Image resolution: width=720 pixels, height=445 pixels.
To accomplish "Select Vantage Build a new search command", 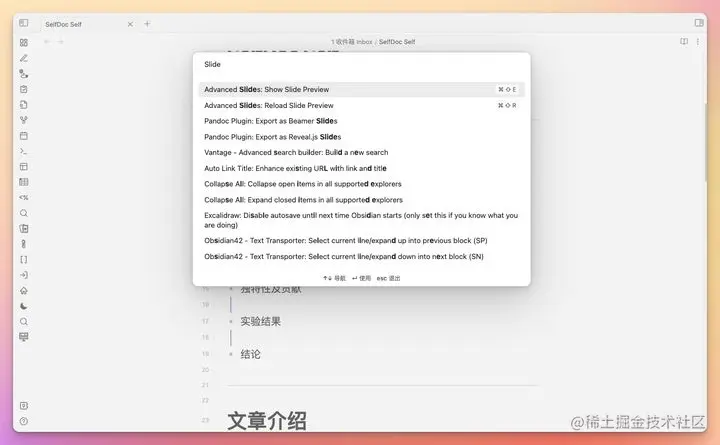I will click(x=361, y=152).
